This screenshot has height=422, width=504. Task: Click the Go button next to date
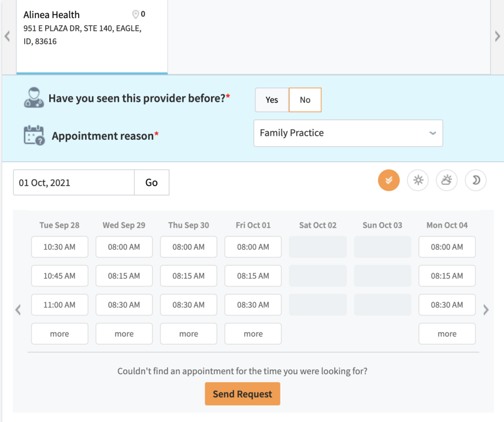(x=152, y=182)
